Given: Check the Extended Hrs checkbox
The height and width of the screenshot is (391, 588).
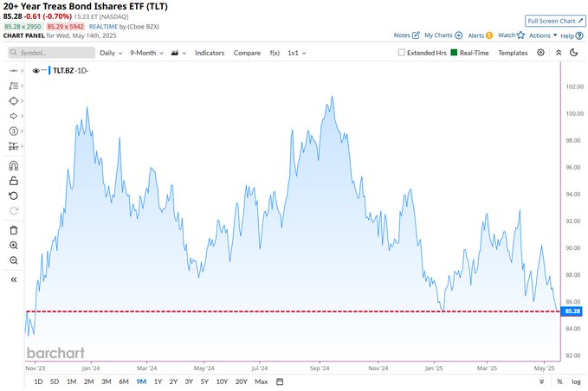Looking at the screenshot, I should [402, 53].
